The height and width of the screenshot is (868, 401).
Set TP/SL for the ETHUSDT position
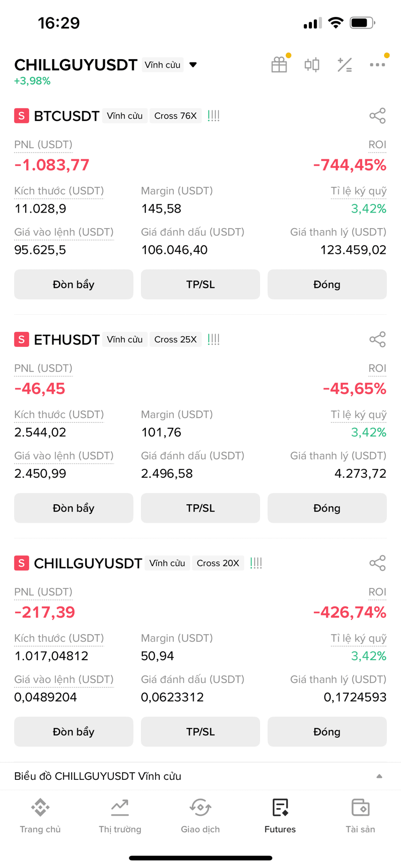point(200,508)
